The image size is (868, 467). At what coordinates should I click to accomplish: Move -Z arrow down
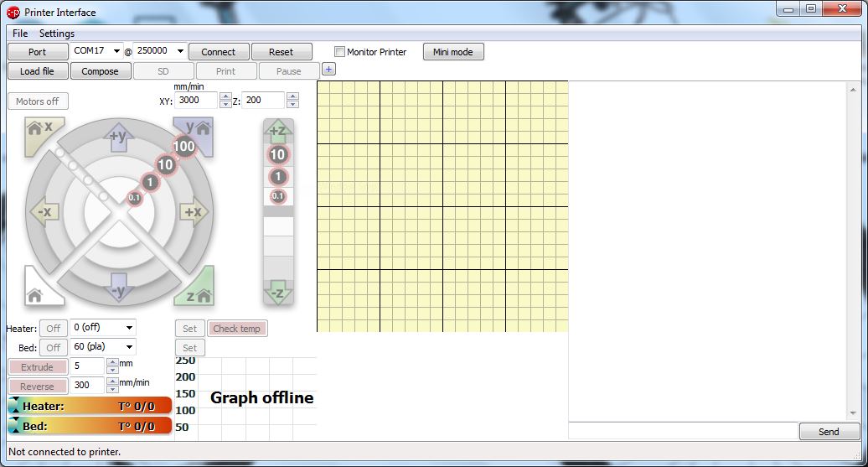click(x=278, y=293)
